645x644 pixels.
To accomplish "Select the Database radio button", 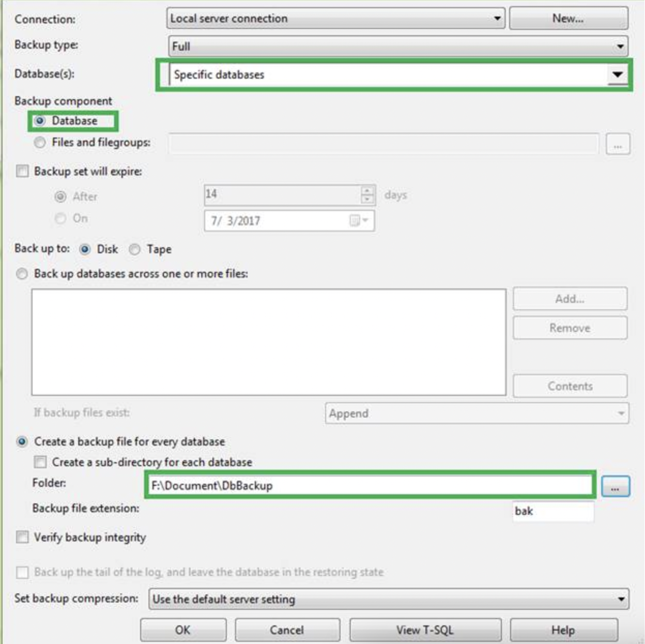I will 40,121.
